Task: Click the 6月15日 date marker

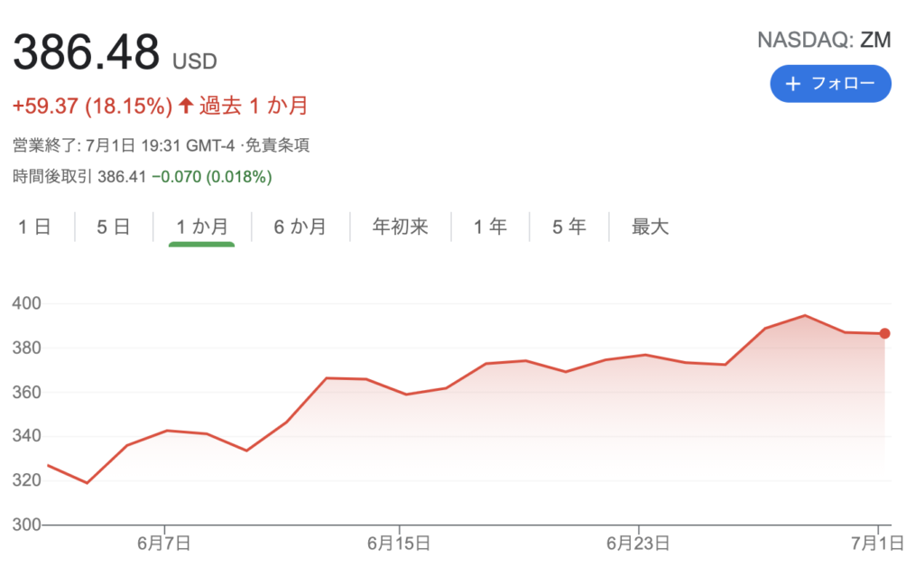Action: [x=399, y=543]
